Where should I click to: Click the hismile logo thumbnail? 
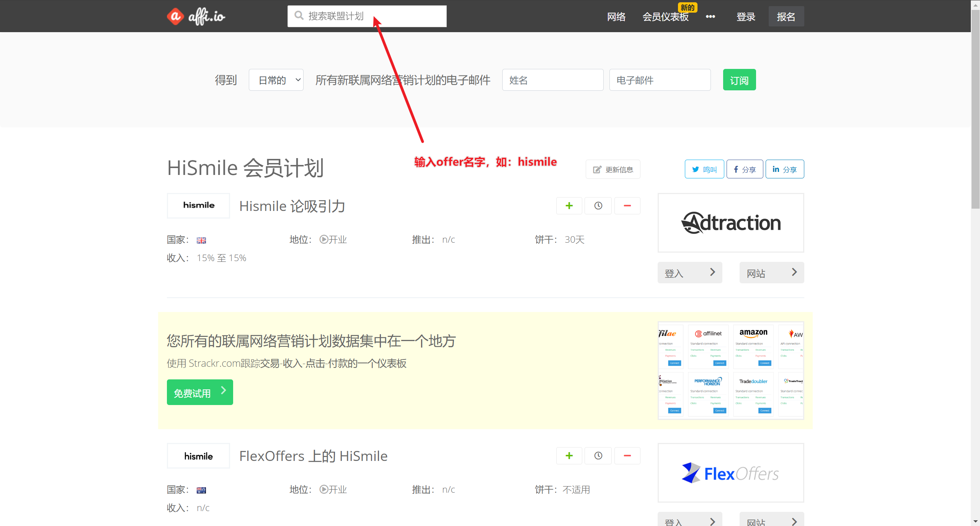pos(198,206)
